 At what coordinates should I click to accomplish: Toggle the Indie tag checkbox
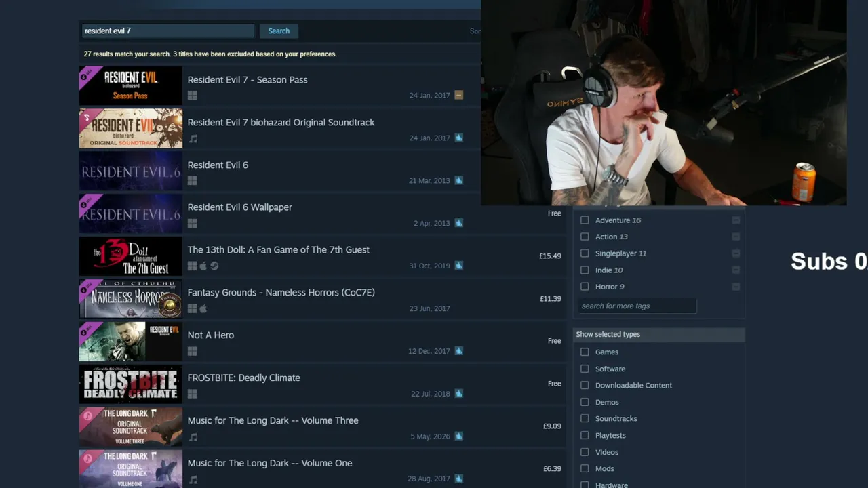click(585, 270)
